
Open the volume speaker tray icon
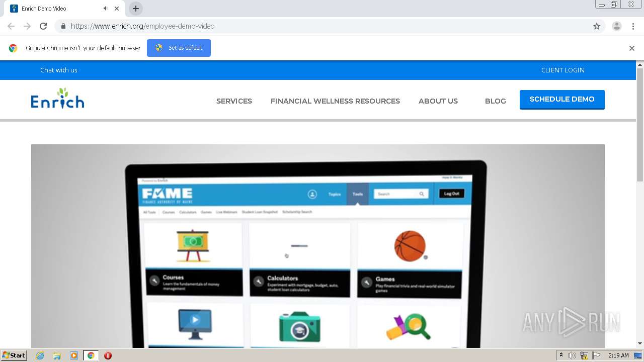pyautogui.click(x=572, y=355)
